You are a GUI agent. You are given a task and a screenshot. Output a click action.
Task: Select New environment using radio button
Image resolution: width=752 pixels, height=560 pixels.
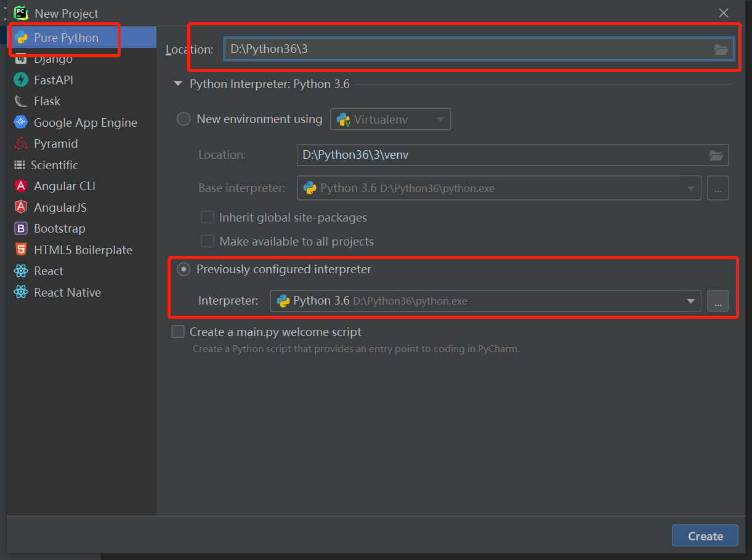[x=184, y=119]
